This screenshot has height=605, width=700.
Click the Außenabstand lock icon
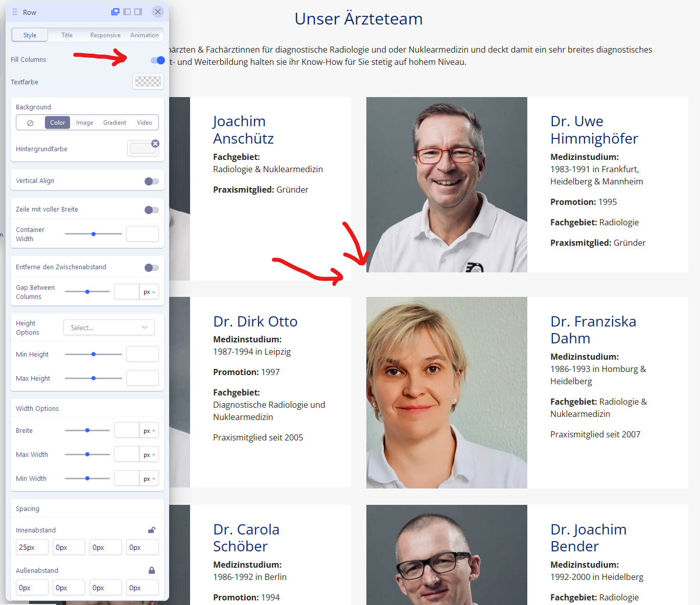151,570
